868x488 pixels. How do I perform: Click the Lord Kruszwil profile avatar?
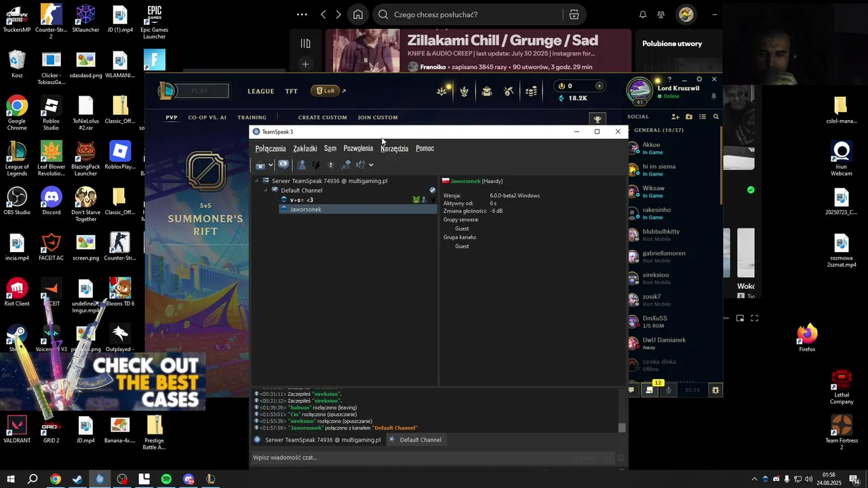(x=639, y=91)
